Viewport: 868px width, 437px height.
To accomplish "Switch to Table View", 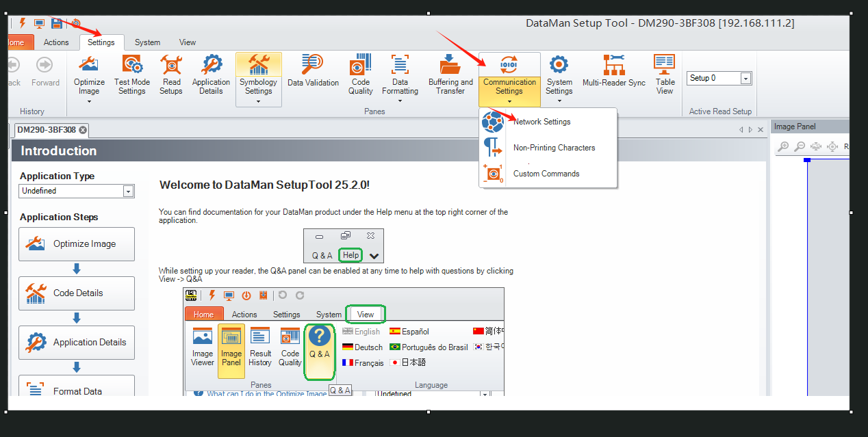I will tap(665, 75).
